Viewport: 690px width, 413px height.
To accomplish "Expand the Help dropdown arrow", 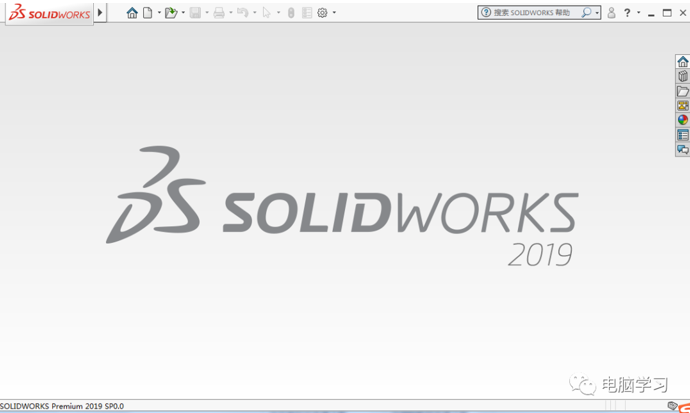I will click(x=639, y=13).
